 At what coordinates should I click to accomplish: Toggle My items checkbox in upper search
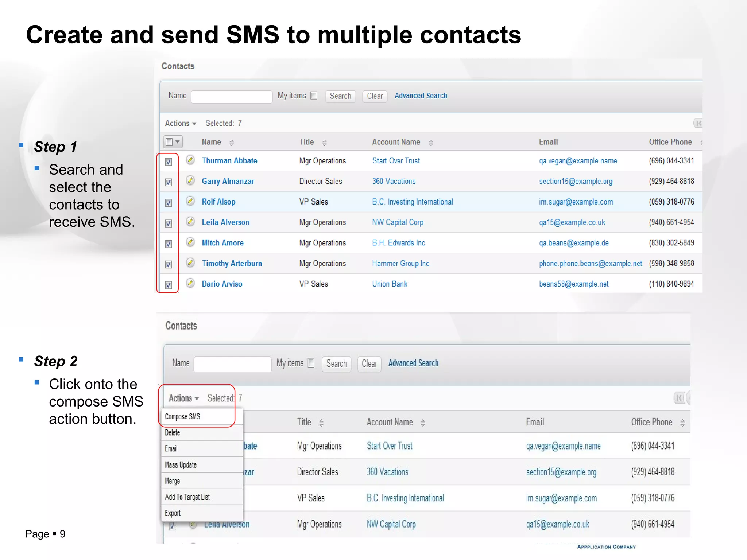coord(314,96)
